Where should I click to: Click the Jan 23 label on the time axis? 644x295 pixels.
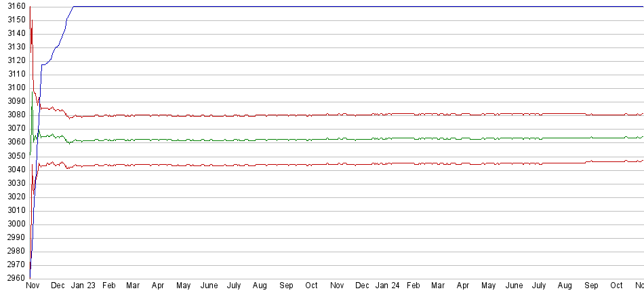(84, 286)
